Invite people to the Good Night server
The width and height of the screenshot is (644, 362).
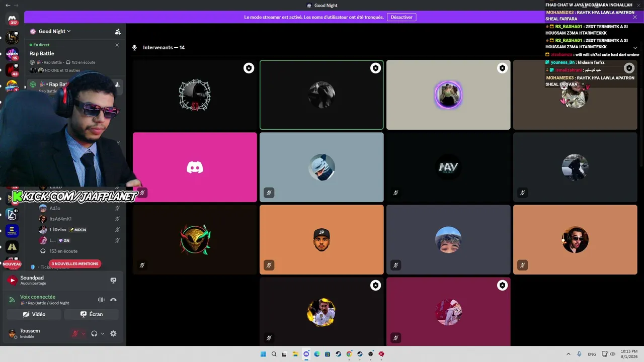coord(118,32)
